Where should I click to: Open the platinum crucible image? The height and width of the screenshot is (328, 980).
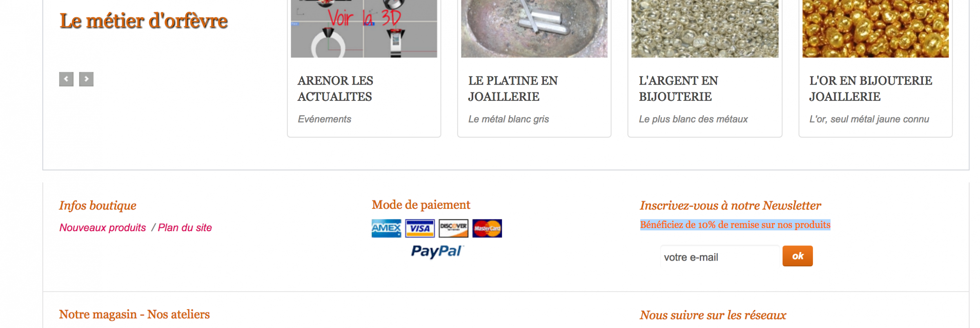[x=534, y=29]
